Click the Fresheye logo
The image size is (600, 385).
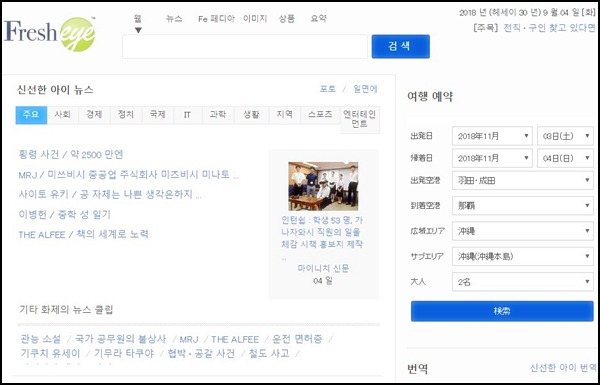(49, 34)
